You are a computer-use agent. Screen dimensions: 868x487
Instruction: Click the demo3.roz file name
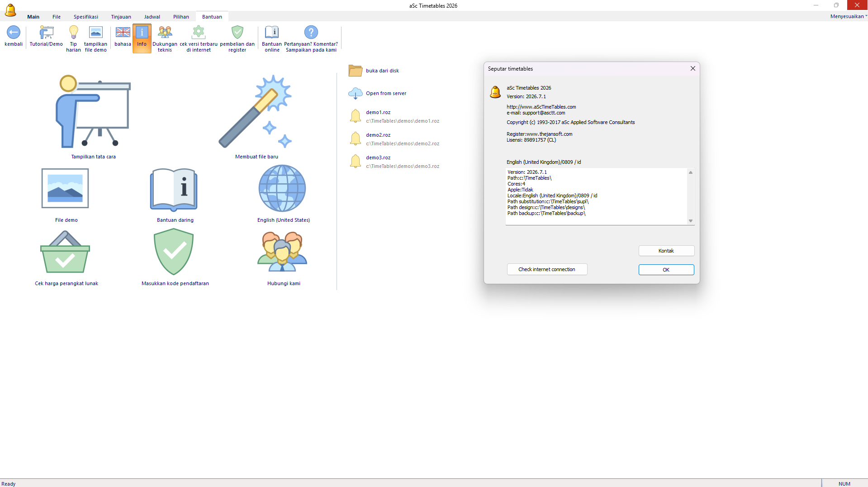click(x=378, y=158)
